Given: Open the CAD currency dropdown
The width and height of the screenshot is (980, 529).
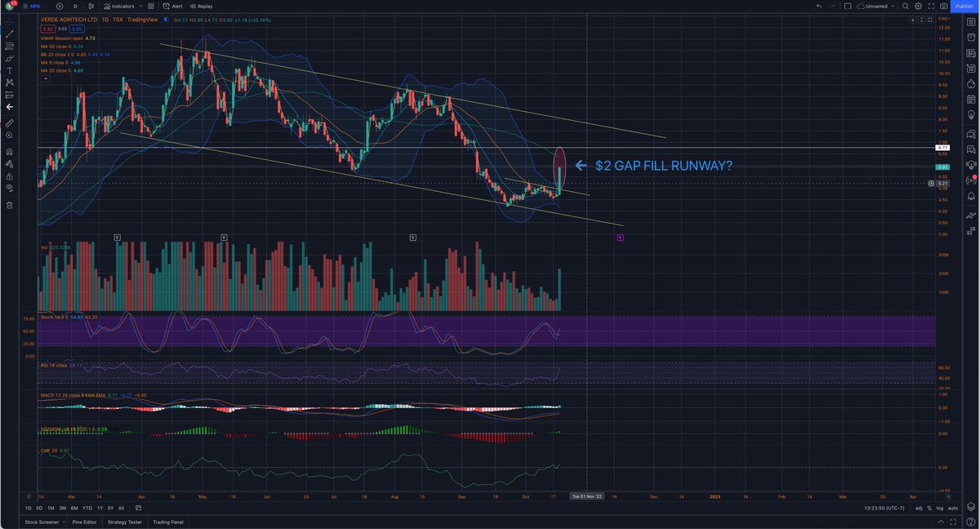Looking at the screenshot, I should pos(943,17).
